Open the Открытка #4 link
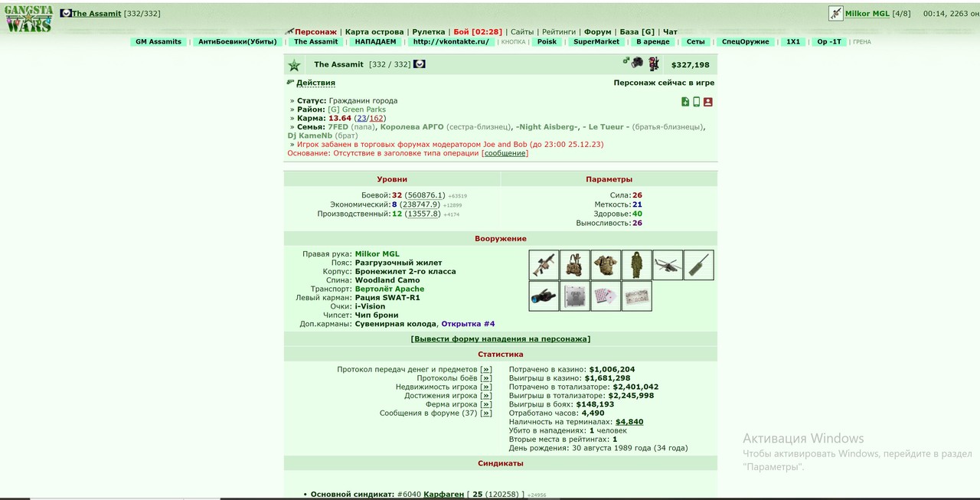 pyautogui.click(x=468, y=324)
